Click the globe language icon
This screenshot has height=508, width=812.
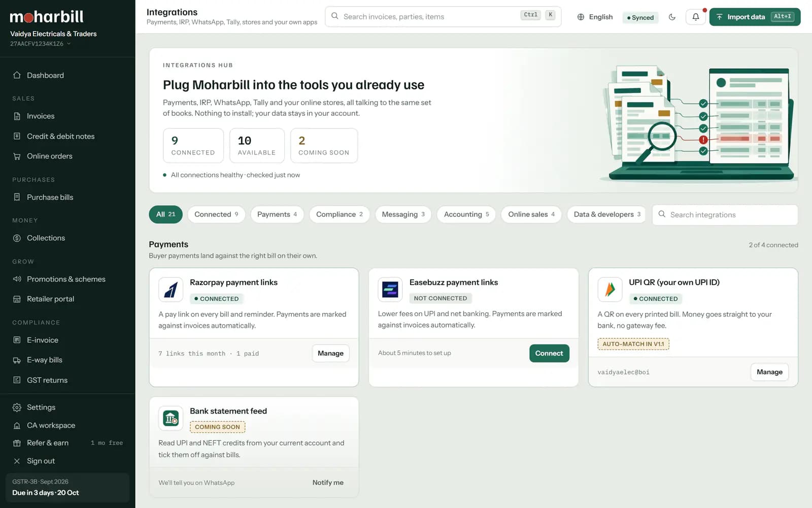(581, 17)
